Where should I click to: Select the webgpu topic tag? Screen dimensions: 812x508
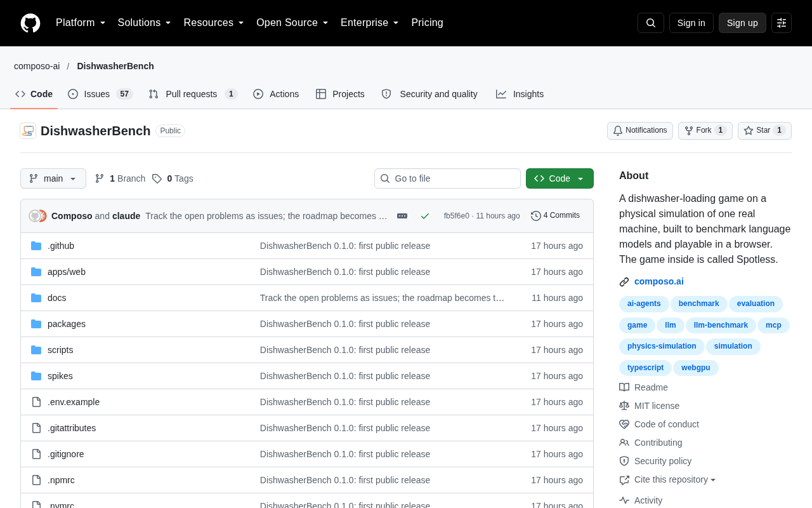pos(696,368)
